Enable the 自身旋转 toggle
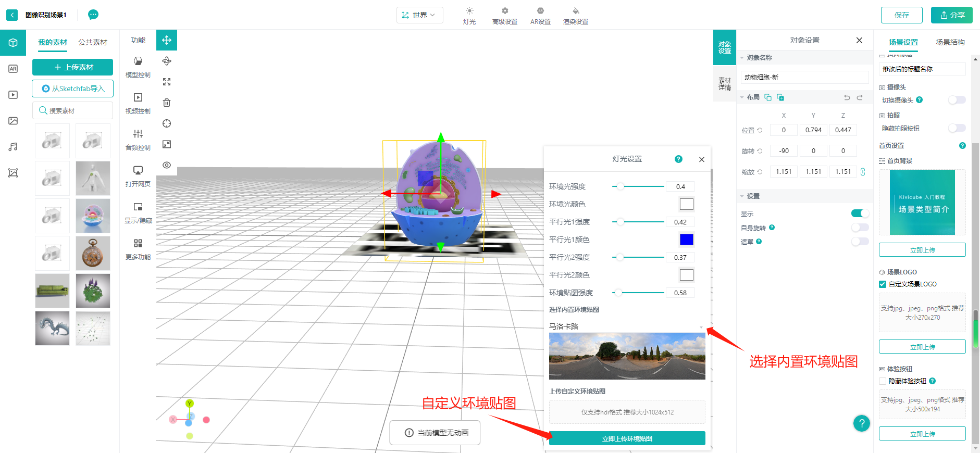980x453 pixels. (860, 228)
